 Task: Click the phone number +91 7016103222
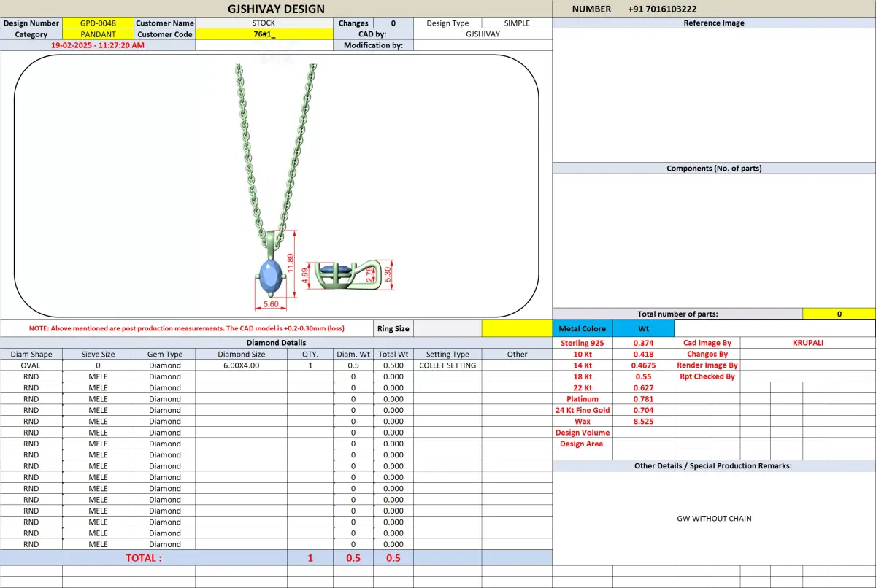pyautogui.click(x=662, y=9)
